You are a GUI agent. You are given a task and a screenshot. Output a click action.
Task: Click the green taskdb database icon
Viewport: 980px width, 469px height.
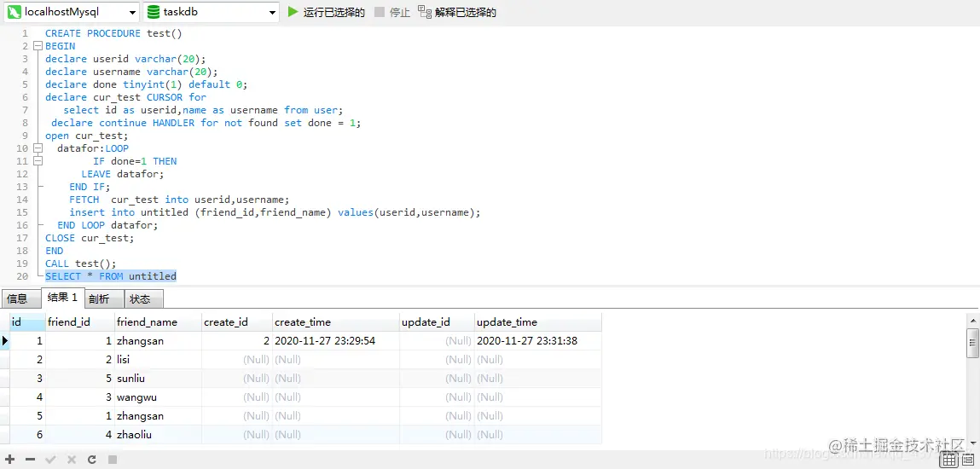pyautogui.click(x=154, y=12)
